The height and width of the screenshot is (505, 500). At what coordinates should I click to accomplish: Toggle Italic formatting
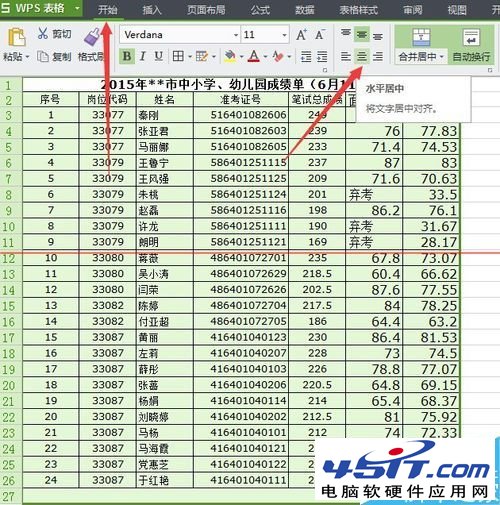tap(143, 56)
